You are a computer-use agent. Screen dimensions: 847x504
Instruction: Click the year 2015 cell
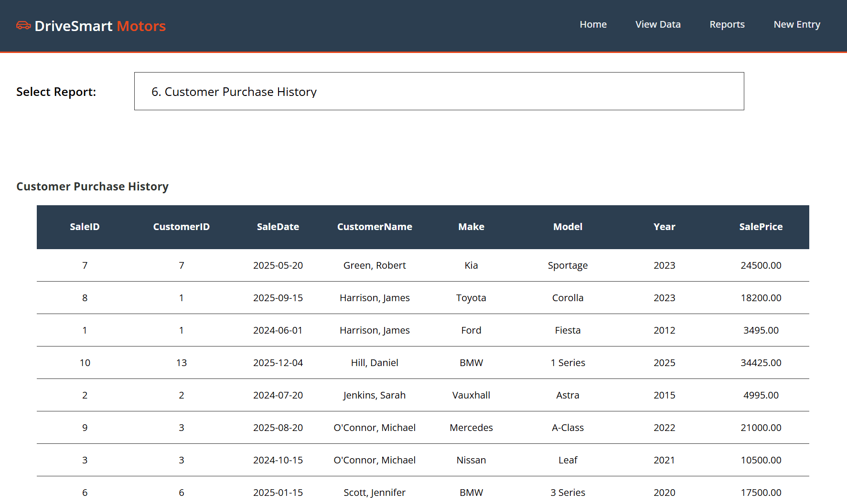[665, 395]
